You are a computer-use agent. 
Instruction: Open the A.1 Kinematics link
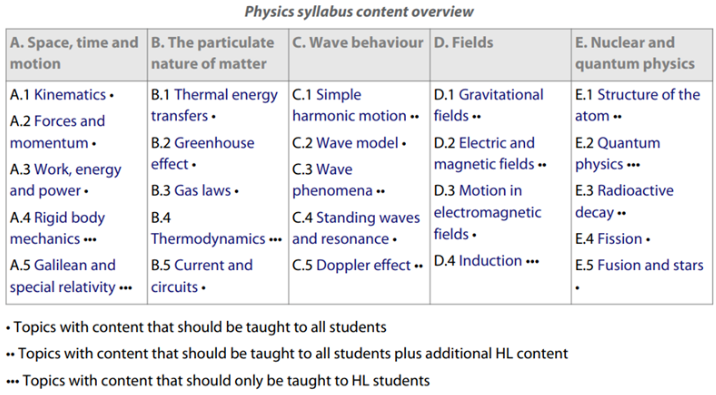click(x=70, y=95)
